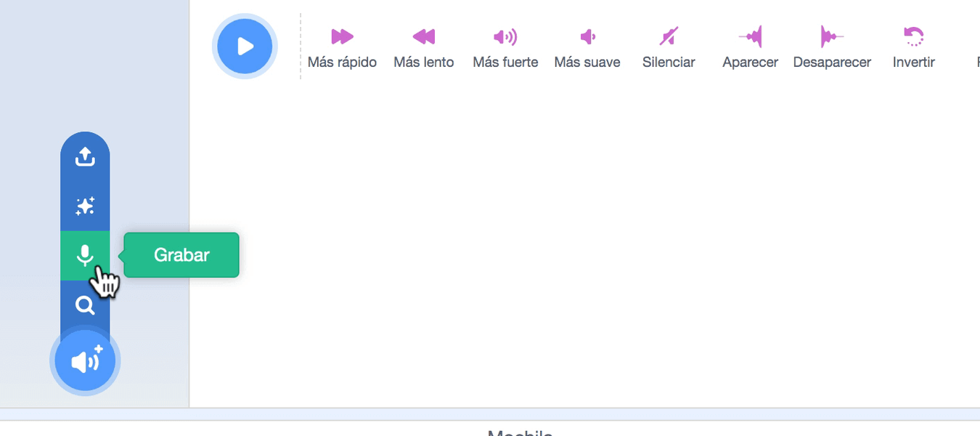Viewport: 980px width, 436px height.
Task: Click the "Desaparecer" text label
Action: [832, 62]
